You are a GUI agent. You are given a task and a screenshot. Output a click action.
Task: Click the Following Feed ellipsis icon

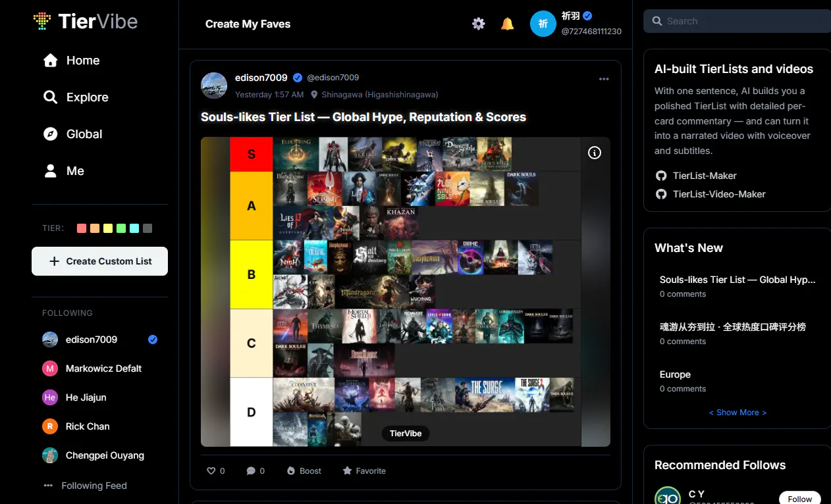click(48, 486)
